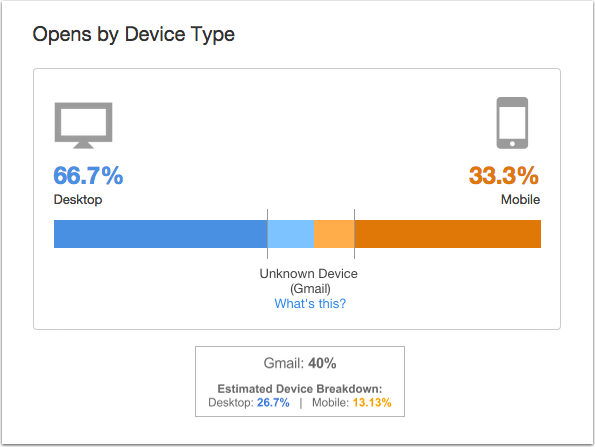Select the dark blue desktop bar segment
The image size is (595, 447).
click(x=161, y=234)
